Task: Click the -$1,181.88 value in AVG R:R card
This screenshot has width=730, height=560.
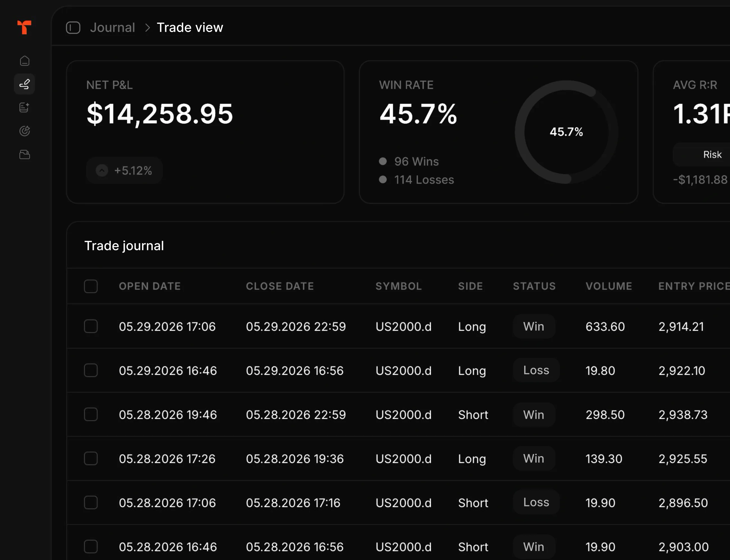Action: [x=700, y=180]
